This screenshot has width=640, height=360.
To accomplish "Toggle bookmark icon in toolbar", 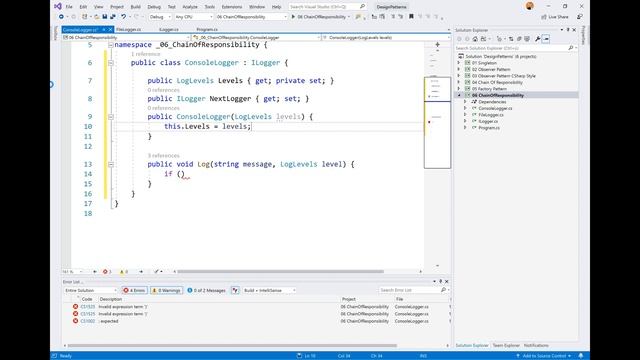I will [411, 17].
